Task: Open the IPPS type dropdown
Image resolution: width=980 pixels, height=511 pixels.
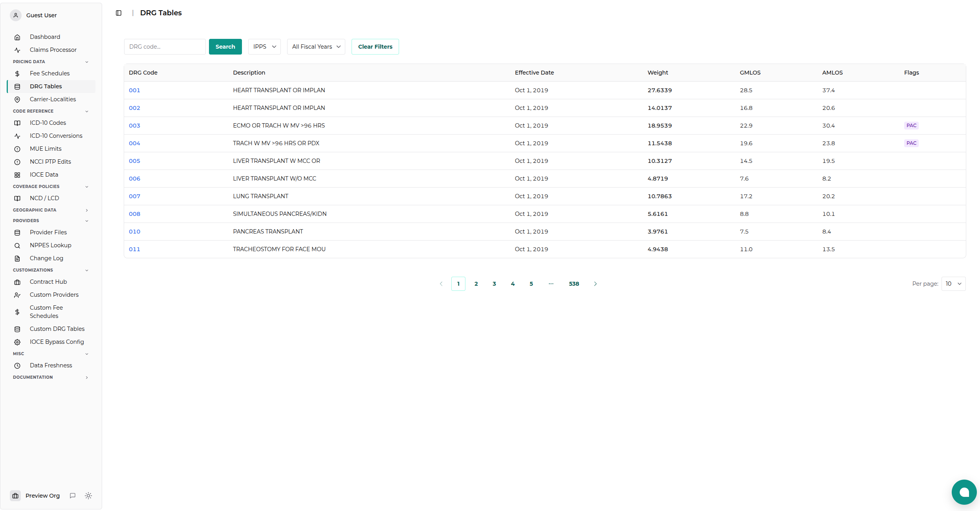Action: (264, 47)
